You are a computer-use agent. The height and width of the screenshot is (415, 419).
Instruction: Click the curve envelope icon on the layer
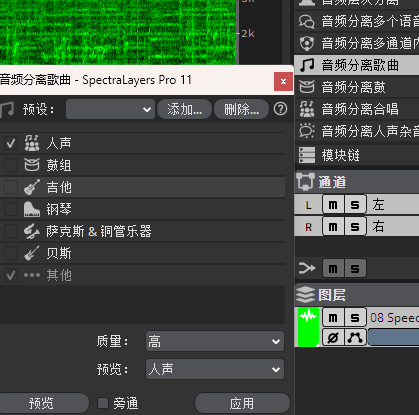click(x=355, y=337)
